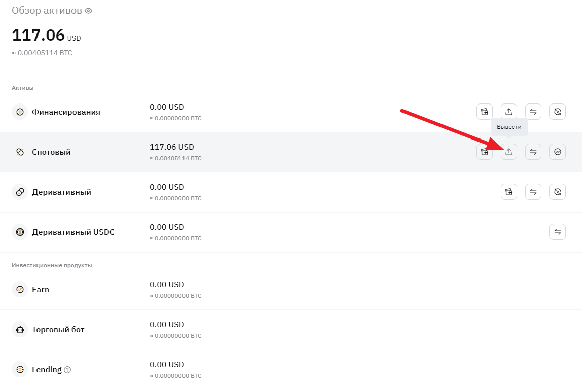Click the Спотовый balance 117.06 USD

(172, 147)
